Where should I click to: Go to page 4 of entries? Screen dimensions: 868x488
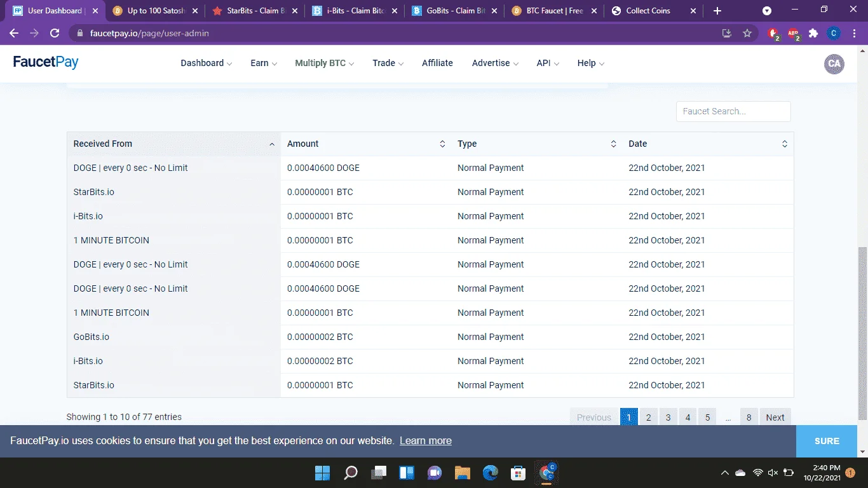[x=688, y=417]
